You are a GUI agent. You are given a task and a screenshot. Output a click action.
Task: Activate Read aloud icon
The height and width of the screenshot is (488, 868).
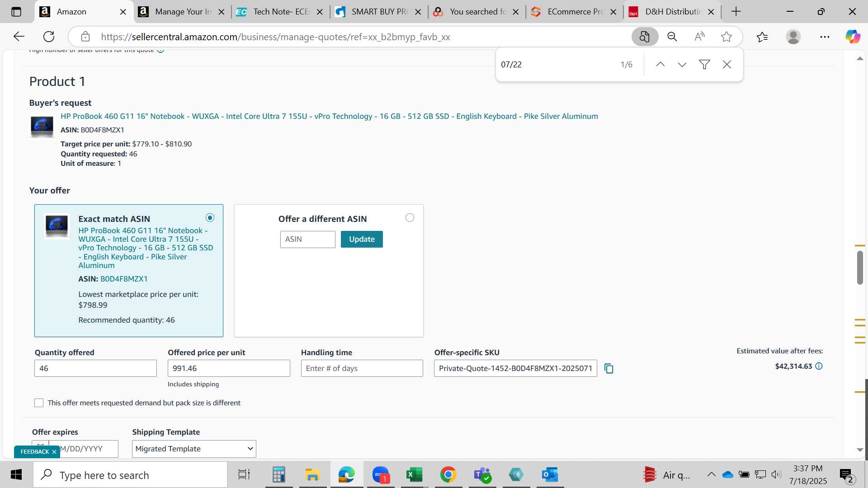coord(699,37)
